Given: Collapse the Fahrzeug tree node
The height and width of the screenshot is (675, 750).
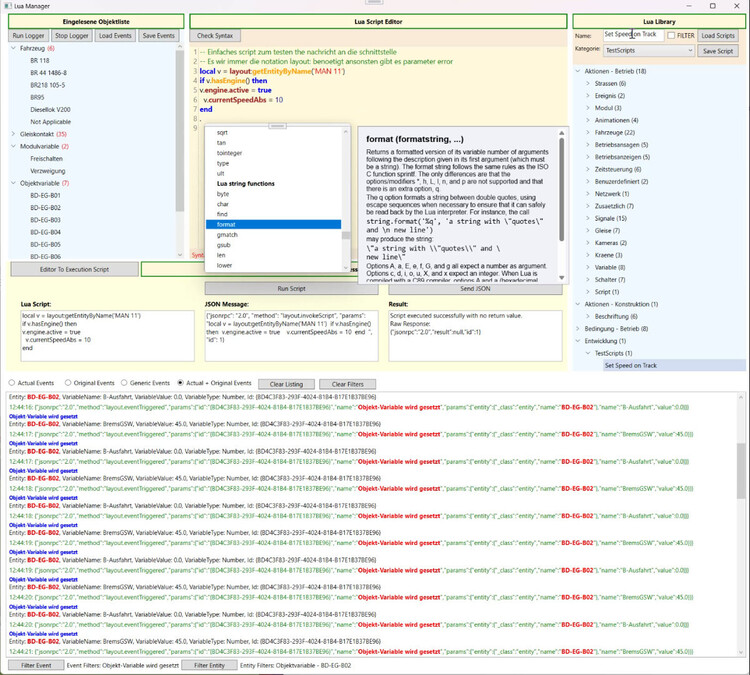Looking at the screenshot, I should (13, 48).
